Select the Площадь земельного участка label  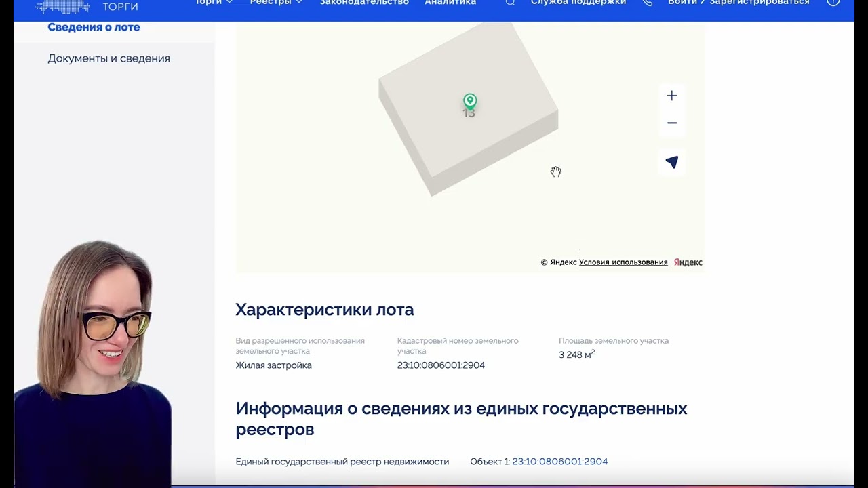(x=613, y=341)
